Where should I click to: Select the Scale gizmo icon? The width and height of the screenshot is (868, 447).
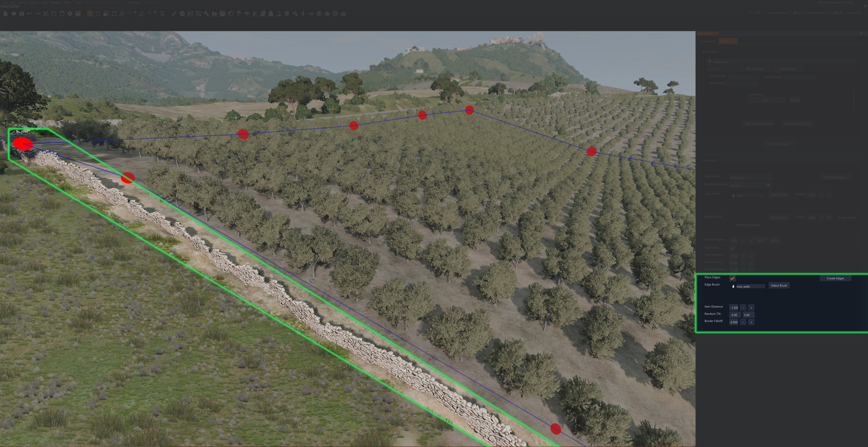[106, 14]
